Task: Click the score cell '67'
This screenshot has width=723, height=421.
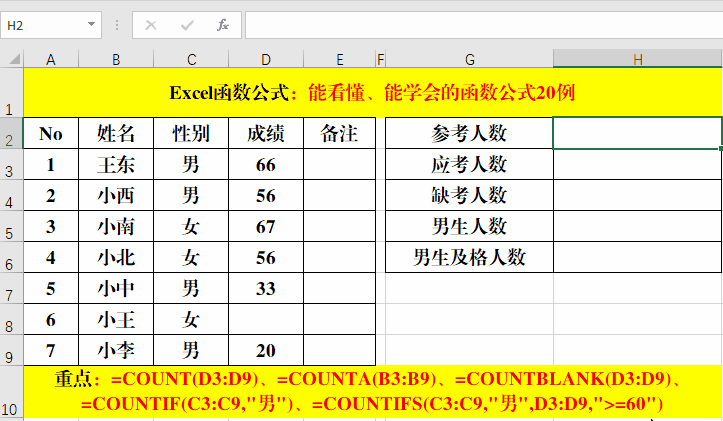Action: [266, 226]
